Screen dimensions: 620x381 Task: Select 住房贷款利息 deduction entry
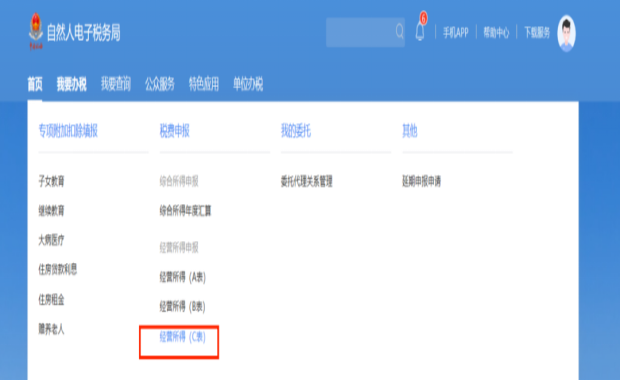point(58,270)
